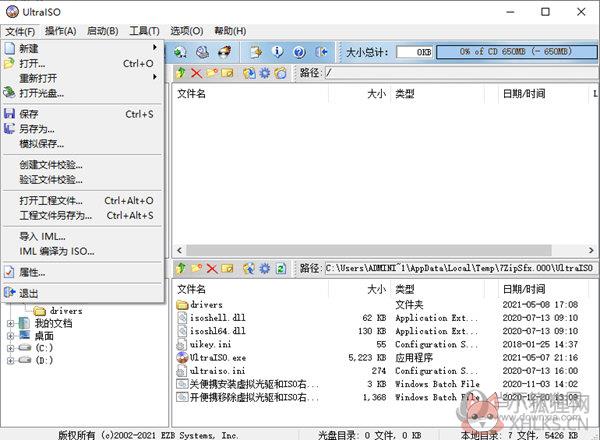
Task: Click rename icon in local pane toolbar
Action: (227, 268)
